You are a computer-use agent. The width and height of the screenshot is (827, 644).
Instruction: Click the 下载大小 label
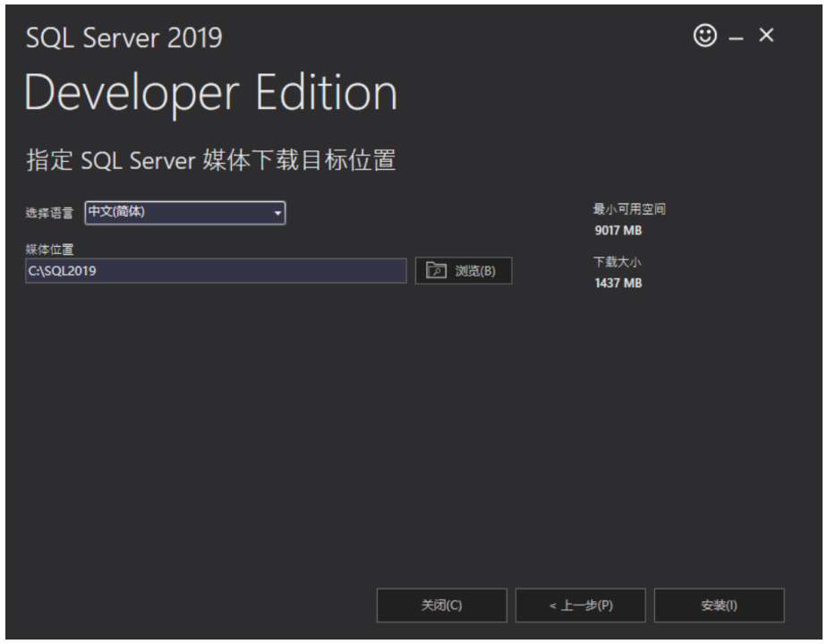pyautogui.click(x=617, y=262)
